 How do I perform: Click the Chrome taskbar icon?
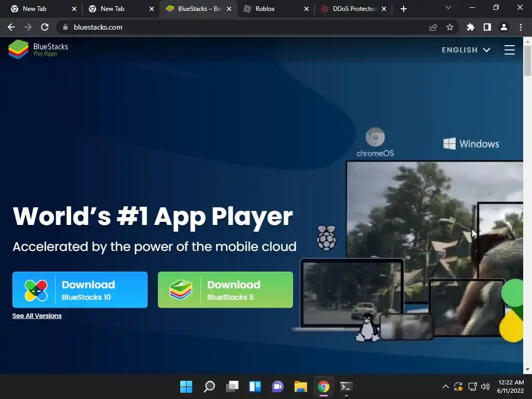point(323,387)
